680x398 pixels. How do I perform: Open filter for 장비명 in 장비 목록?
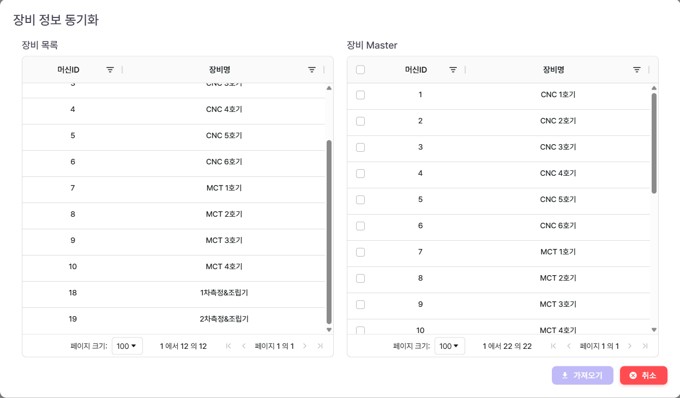tap(312, 70)
